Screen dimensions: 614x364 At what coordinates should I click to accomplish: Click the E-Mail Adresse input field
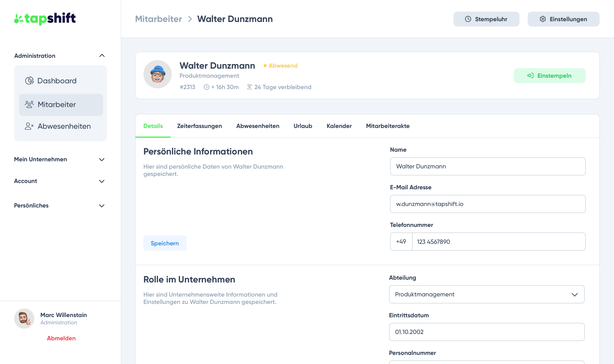pyautogui.click(x=488, y=204)
